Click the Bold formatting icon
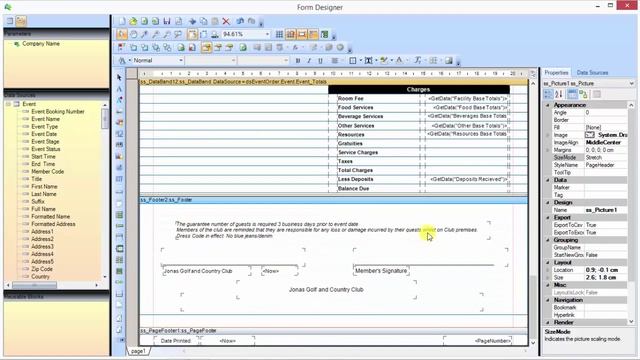This screenshot has width=640, height=360. tap(298, 60)
